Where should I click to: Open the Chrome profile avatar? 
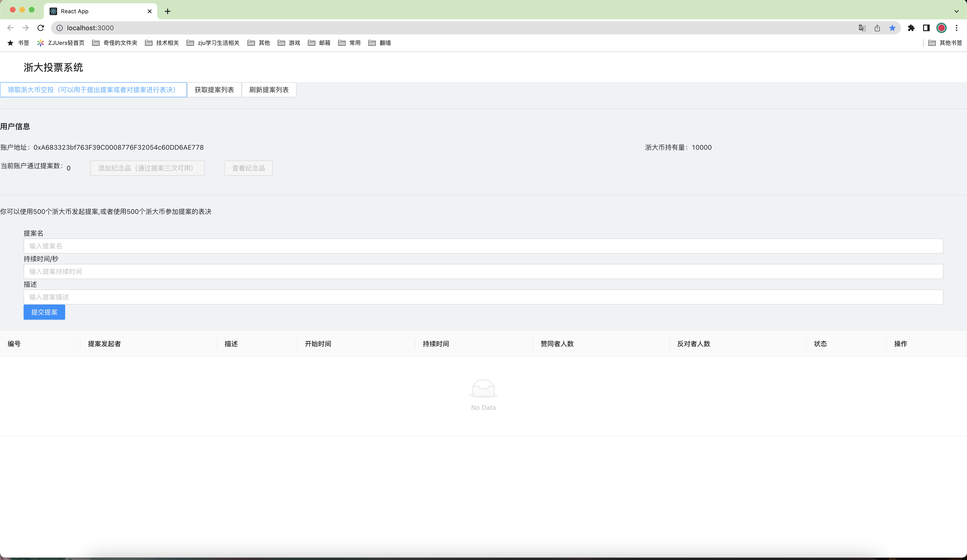point(941,28)
